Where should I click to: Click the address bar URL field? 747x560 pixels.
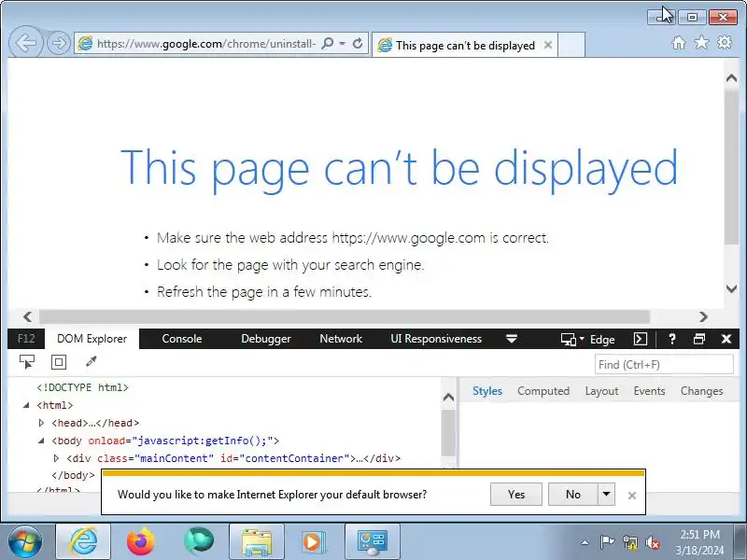pos(205,43)
